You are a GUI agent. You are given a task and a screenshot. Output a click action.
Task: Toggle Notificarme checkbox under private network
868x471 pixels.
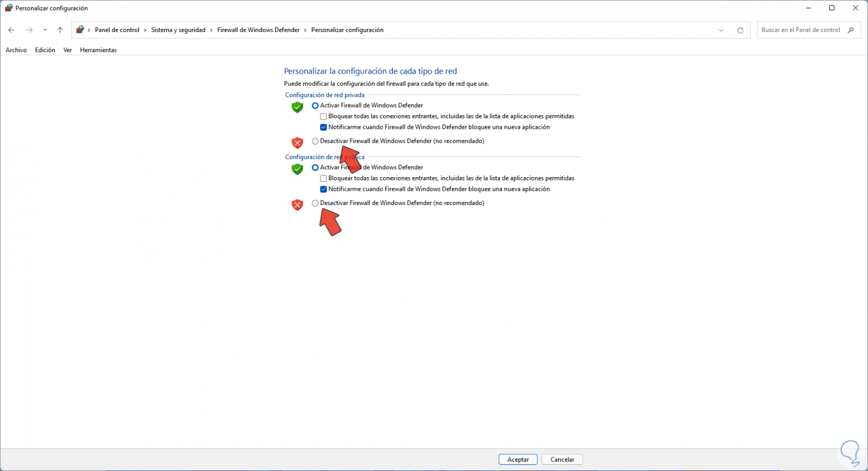tap(324, 127)
